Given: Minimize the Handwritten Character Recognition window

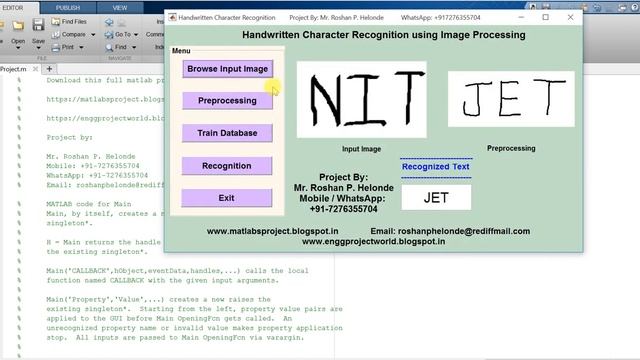Looking at the screenshot, I should click(x=521, y=17).
